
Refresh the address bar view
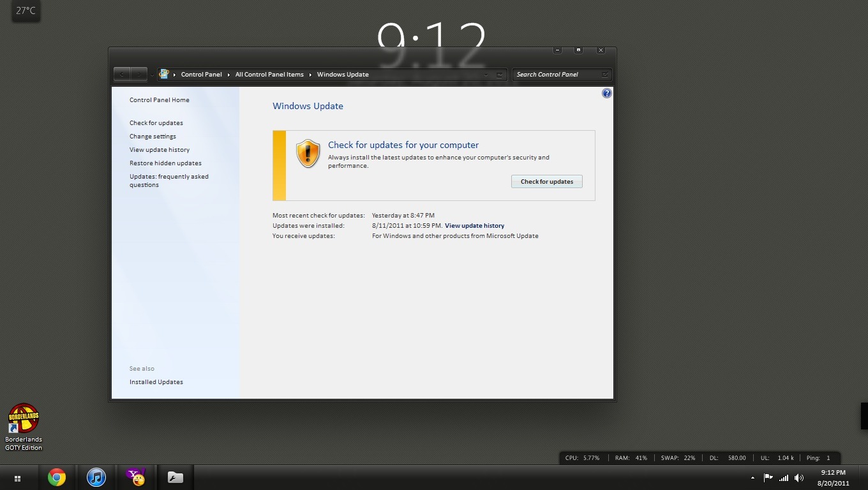click(x=501, y=75)
